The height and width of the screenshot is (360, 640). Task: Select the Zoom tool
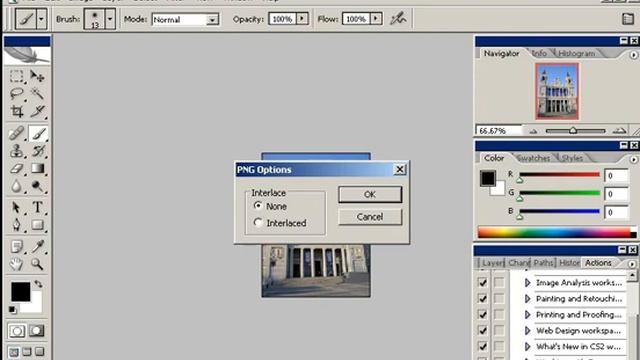tap(38, 264)
